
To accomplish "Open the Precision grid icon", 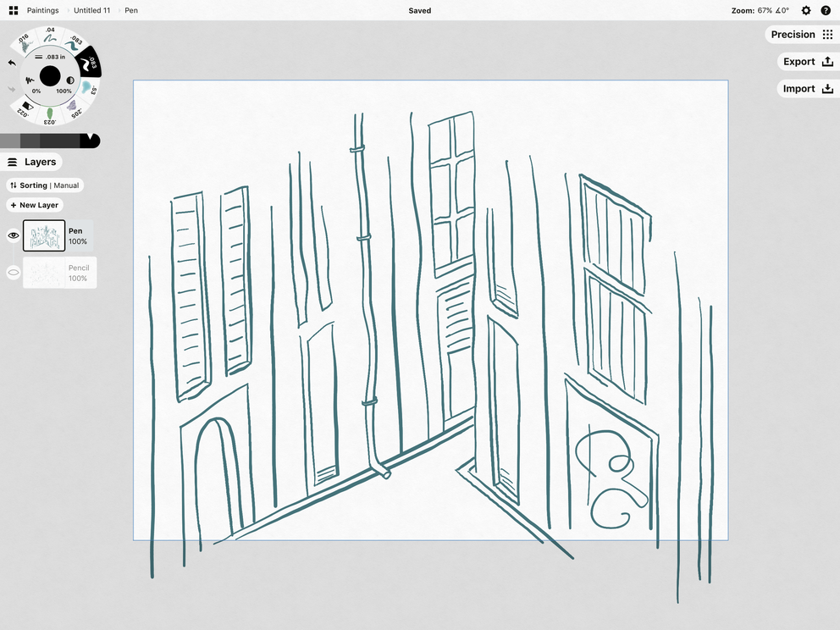I will click(827, 34).
